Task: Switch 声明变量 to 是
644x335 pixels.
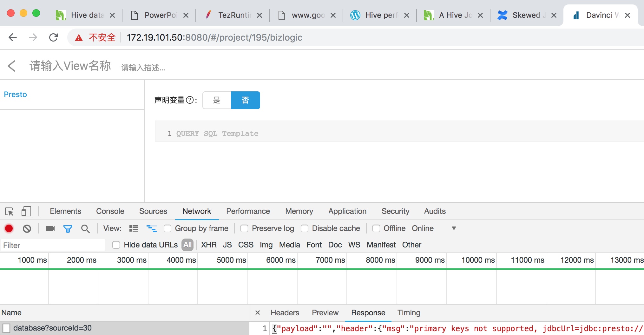Action: pyautogui.click(x=217, y=100)
